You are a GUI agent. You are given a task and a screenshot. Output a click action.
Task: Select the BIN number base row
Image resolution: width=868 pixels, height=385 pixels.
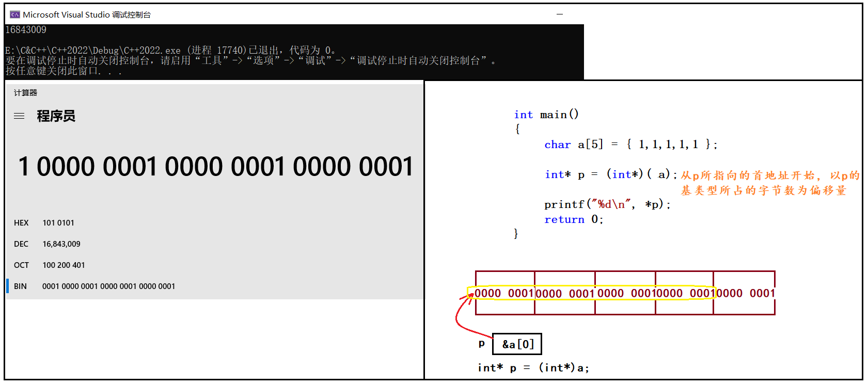214,286
